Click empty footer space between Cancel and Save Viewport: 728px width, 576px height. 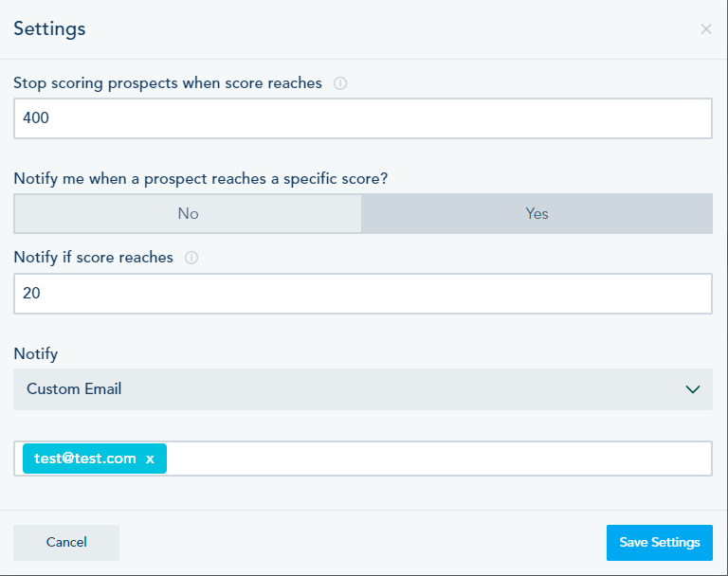pos(360,543)
